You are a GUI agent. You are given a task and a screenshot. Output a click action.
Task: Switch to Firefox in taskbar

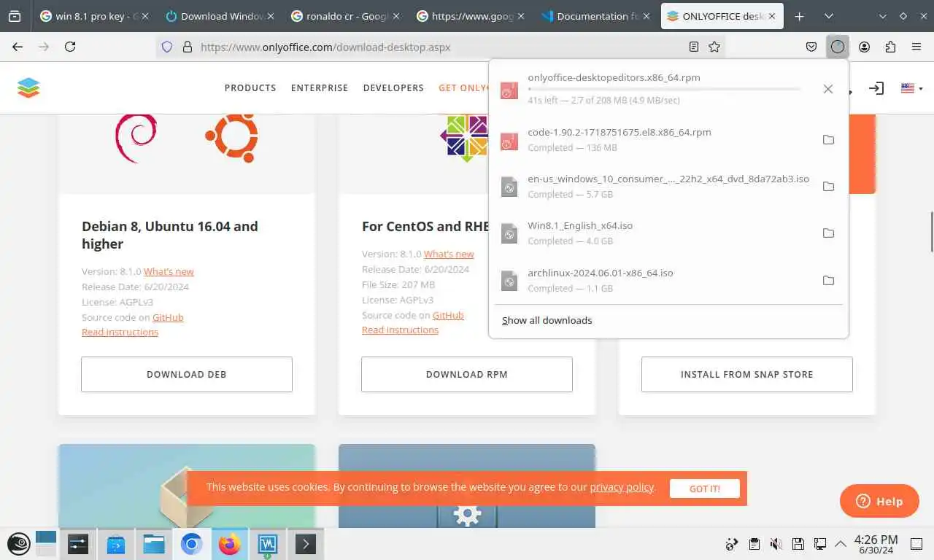[x=230, y=544]
